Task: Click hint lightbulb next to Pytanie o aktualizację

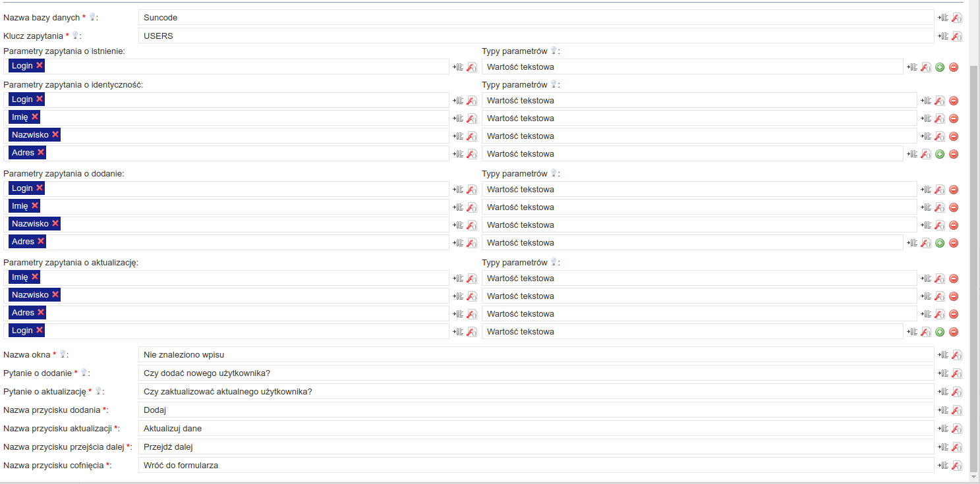Action: pyautogui.click(x=98, y=391)
